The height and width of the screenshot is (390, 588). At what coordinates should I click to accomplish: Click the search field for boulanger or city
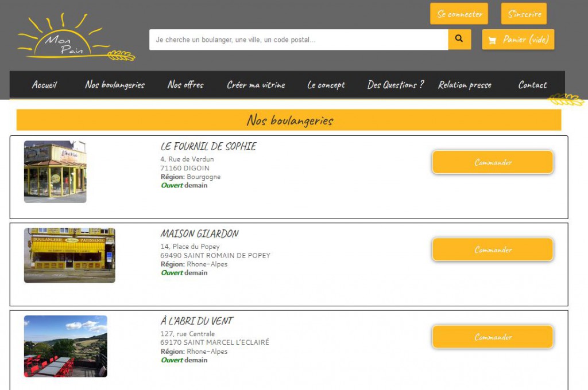pos(298,40)
